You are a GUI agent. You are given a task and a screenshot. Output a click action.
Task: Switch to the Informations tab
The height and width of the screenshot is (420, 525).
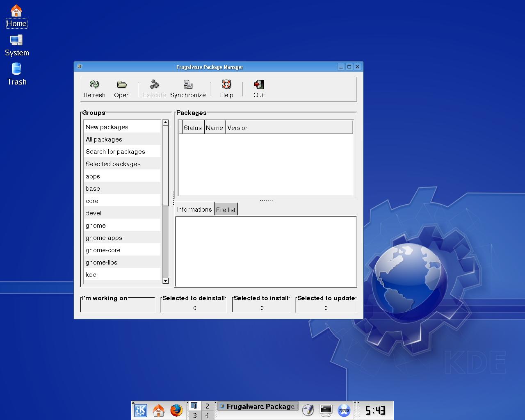click(194, 209)
